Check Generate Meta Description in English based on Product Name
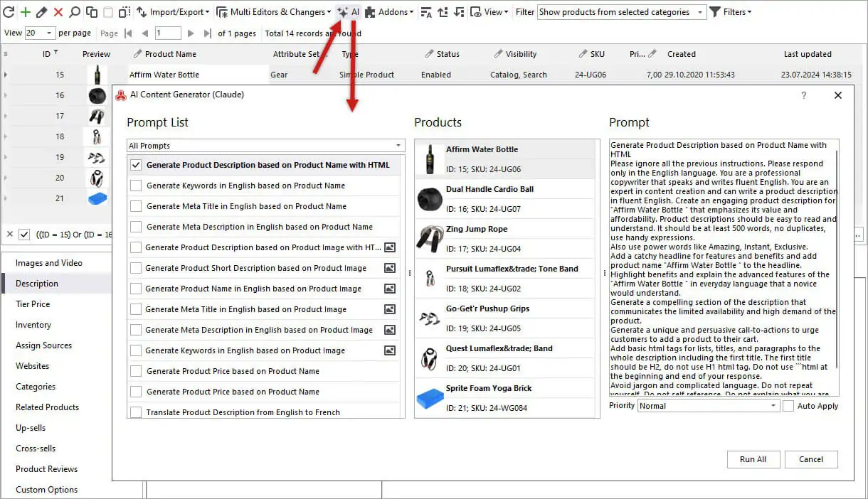 click(136, 227)
